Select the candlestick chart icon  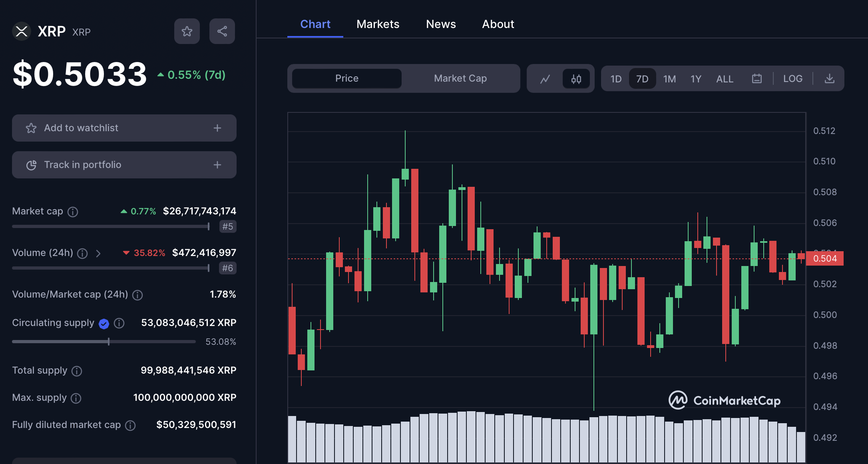tap(576, 79)
